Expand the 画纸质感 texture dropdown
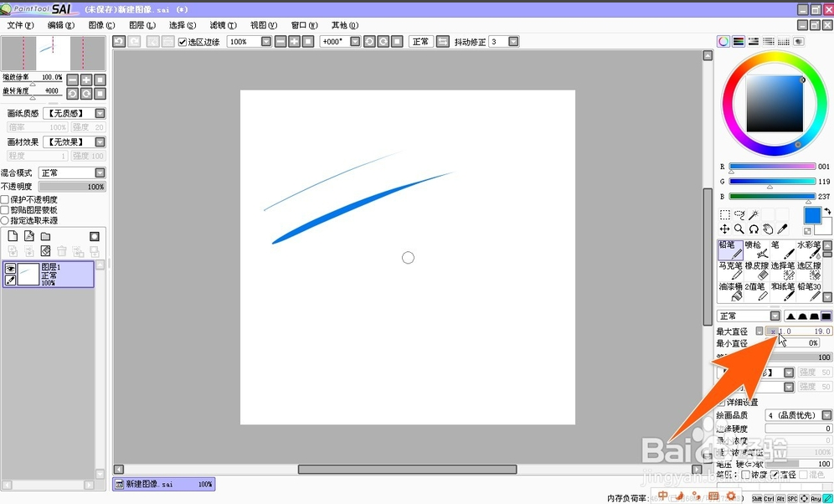The width and height of the screenshot is (834, 504). click(x=100, y=114)
